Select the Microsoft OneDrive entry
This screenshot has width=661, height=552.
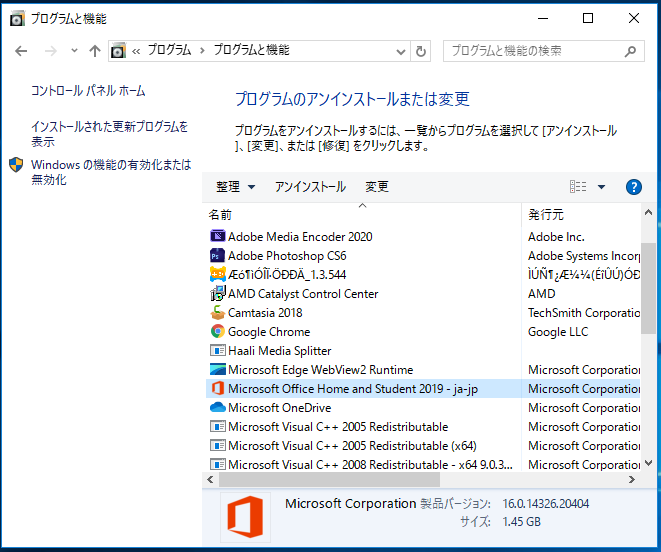(x=279, y=407)
